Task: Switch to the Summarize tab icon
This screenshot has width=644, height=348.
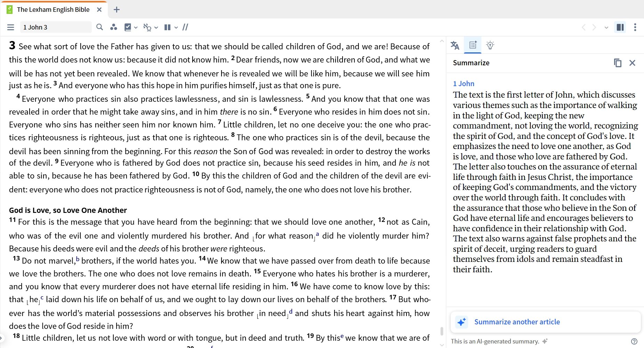Action: pyautogui.click(x=473, y=45)
